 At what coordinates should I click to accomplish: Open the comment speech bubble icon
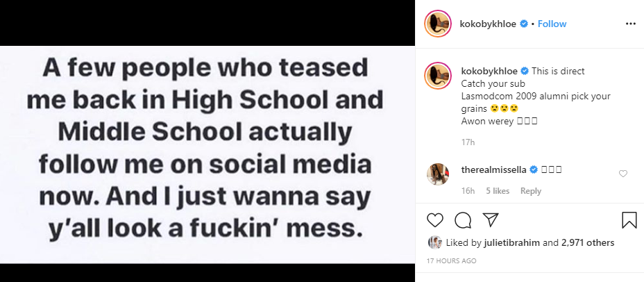463,220
